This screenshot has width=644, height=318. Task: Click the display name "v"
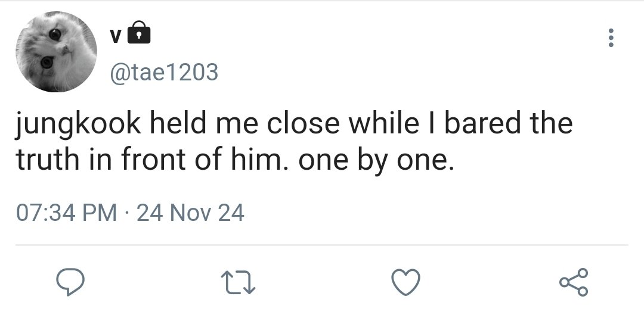(x=116, y=37)
